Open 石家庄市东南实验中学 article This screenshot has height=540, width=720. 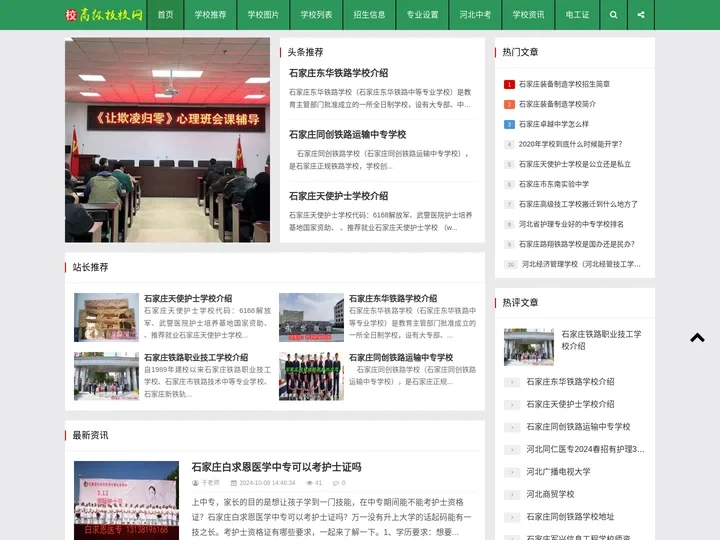point(554,184)
